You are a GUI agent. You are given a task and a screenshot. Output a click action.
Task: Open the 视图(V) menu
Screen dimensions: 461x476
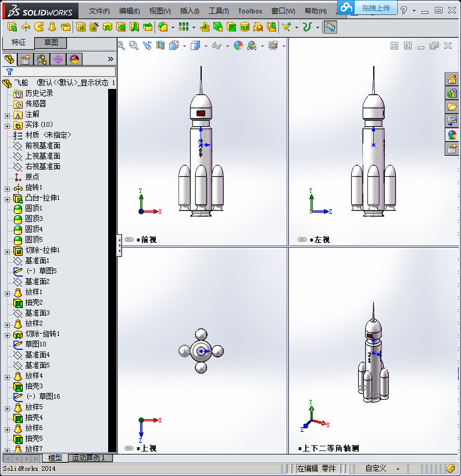160,11
